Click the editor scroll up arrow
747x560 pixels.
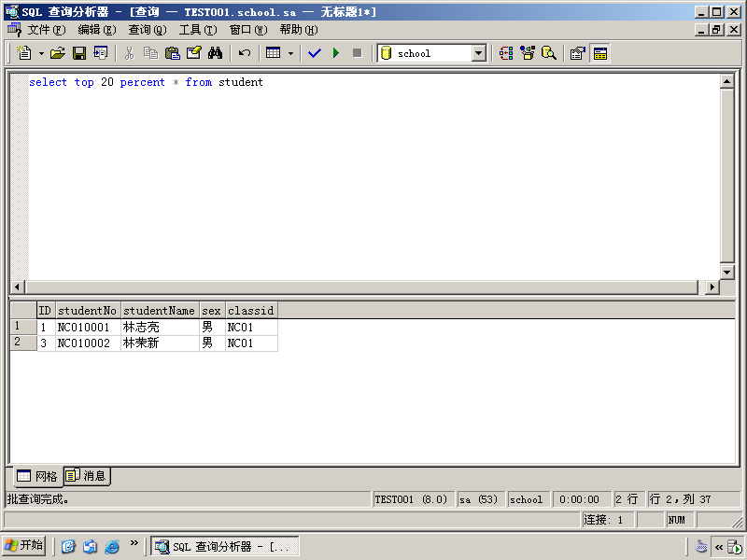pos(726,81)
